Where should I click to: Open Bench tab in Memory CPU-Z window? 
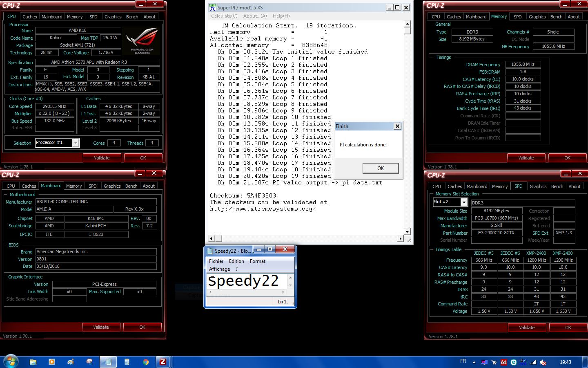(556, 17)
